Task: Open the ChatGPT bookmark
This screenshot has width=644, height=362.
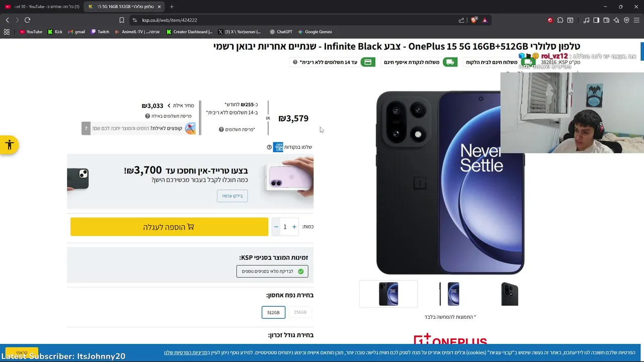Action: tap(281, 32)
